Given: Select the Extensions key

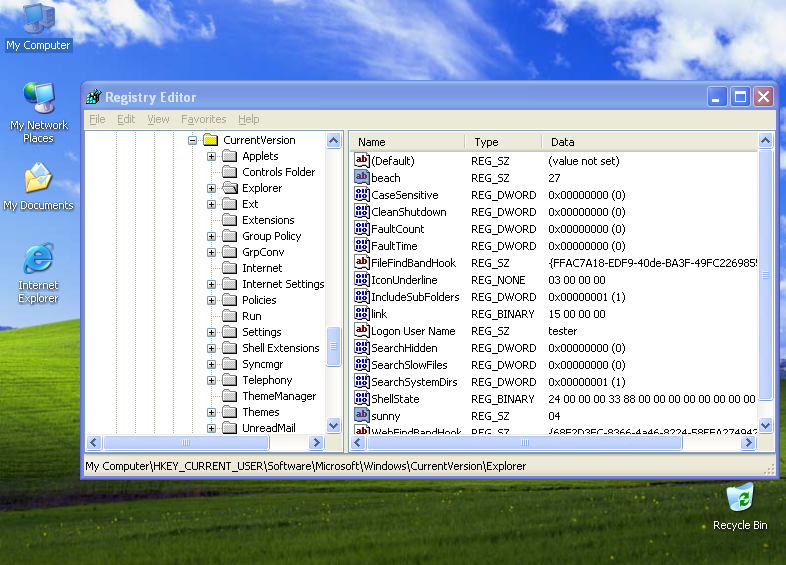Looking at the screenshot, I should pos(268,220).
